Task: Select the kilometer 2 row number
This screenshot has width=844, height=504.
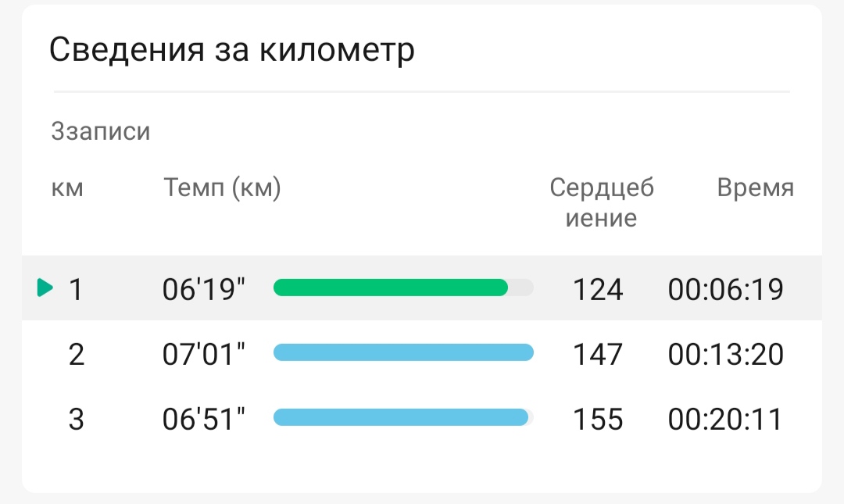Action: coord(77,354)
